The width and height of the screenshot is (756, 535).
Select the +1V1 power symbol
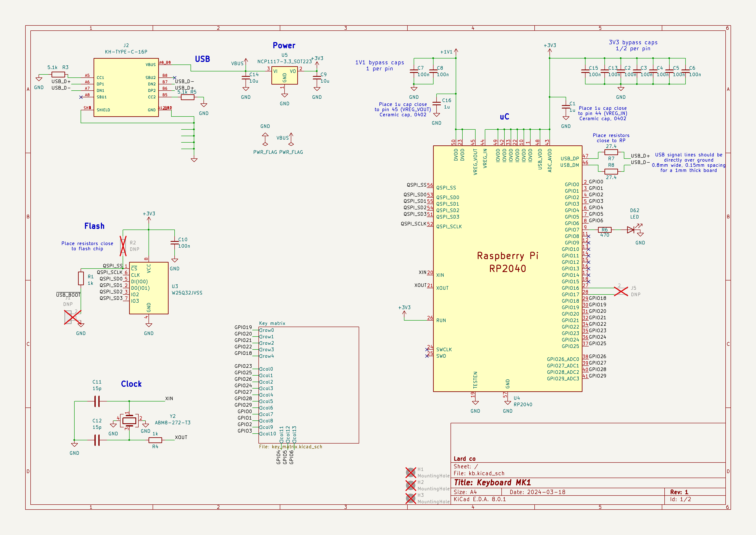click(456, 51)
